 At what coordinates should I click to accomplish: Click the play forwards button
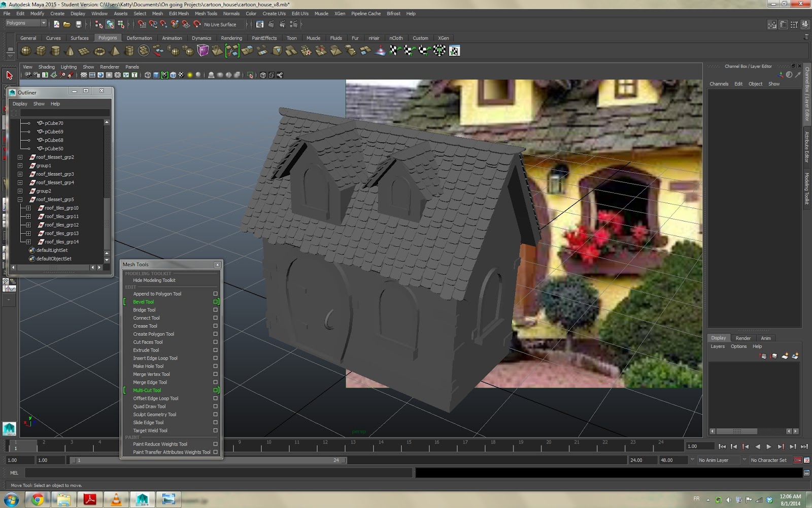(769, 447)
